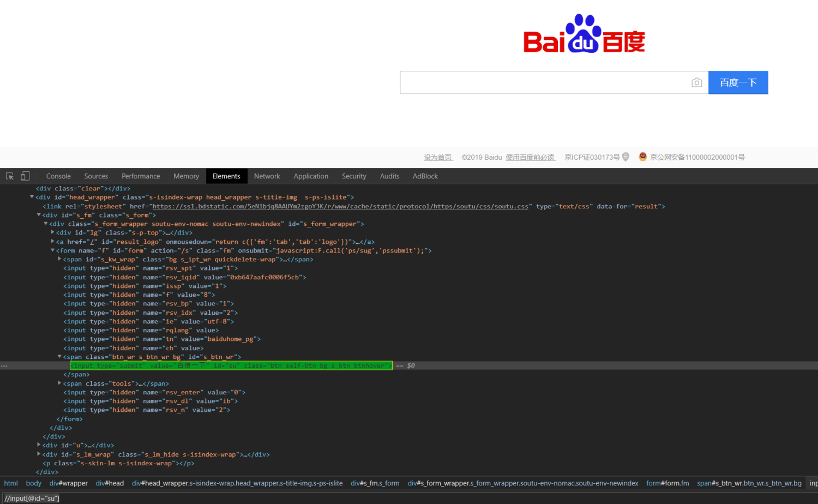Expand the a#result_logo node
The width and height of the screenshot is (818, 504).
pos(52,241)
